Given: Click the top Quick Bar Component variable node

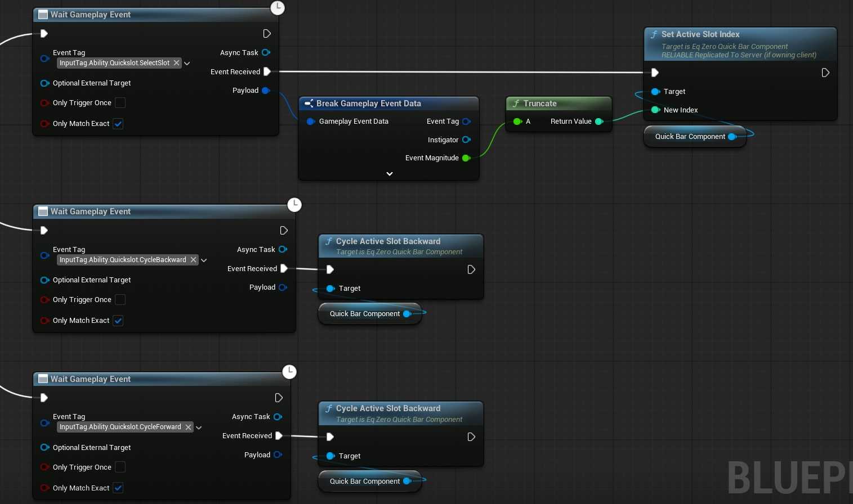Looking at the screenshot, I should 690,137.
